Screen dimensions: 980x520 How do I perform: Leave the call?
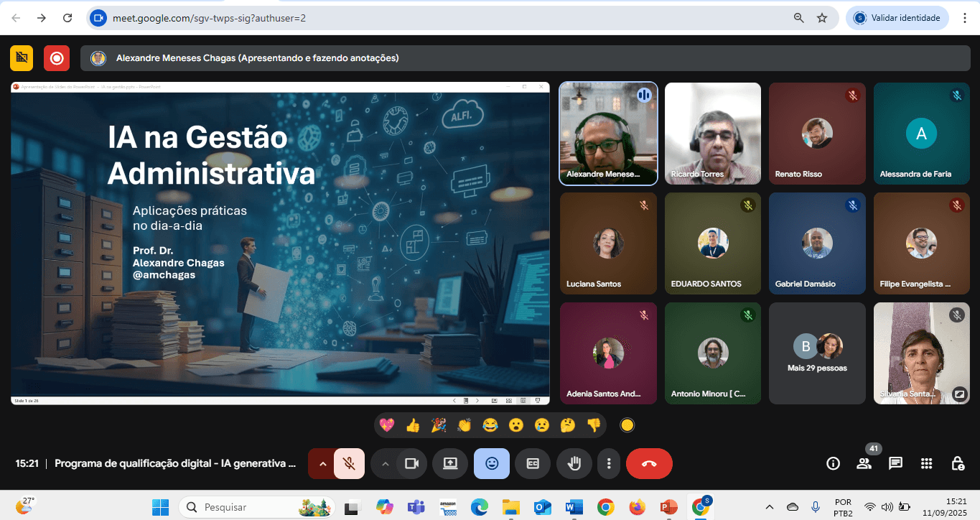[648, 463]
